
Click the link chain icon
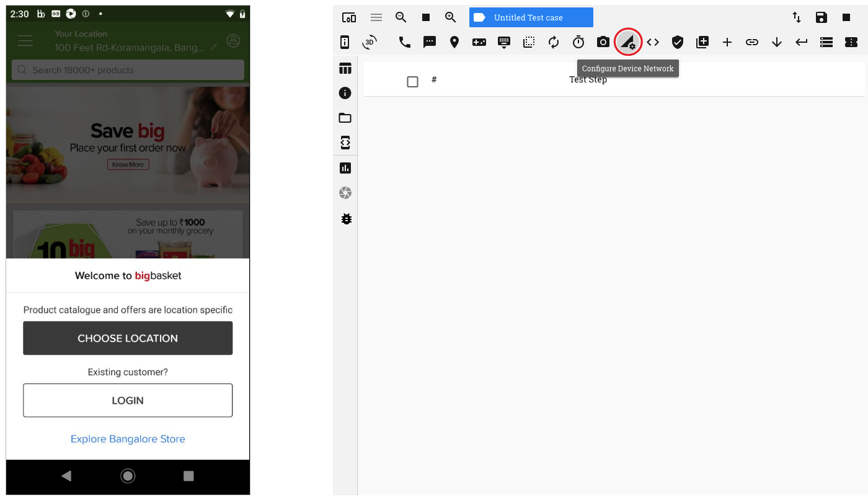point(752,42)
